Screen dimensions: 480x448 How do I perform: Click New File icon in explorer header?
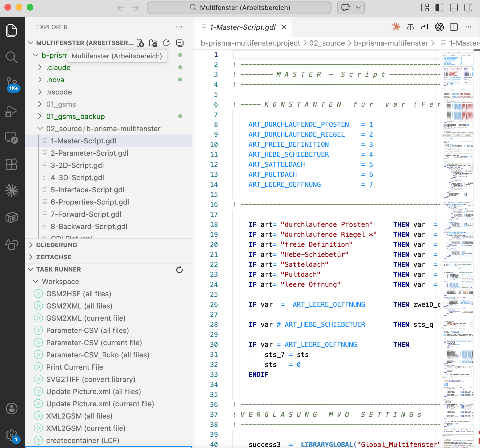pos(140,43)
